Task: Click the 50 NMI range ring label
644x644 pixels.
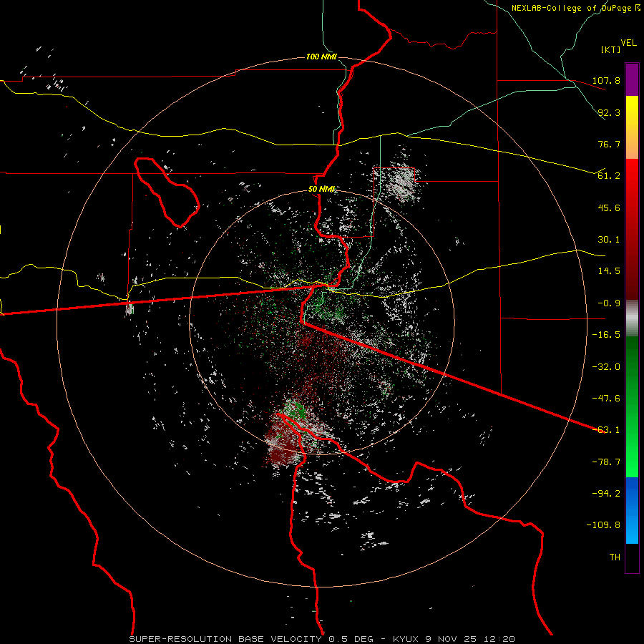Action: tap(321, 189)
